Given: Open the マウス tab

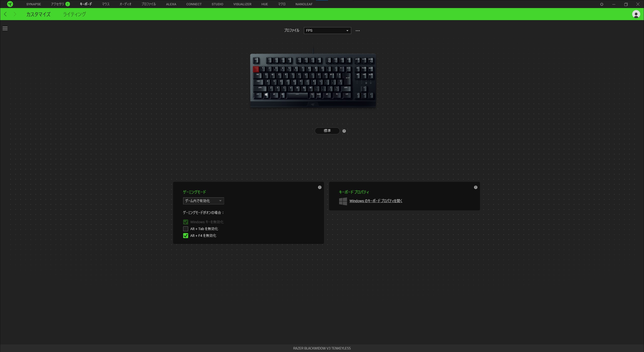Looking at the screenshot, I should pos(106,4).
